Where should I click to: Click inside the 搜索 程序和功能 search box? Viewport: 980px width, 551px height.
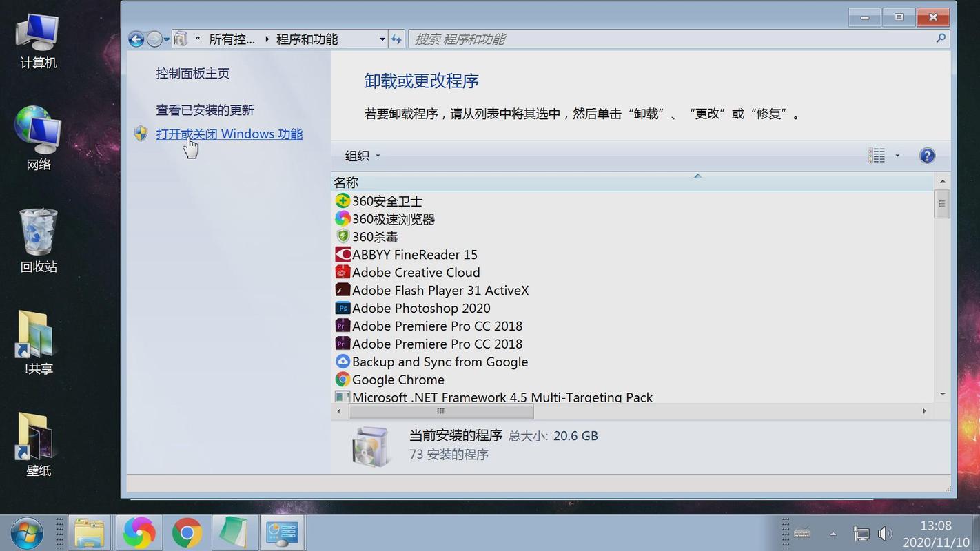tap(620, 39)
